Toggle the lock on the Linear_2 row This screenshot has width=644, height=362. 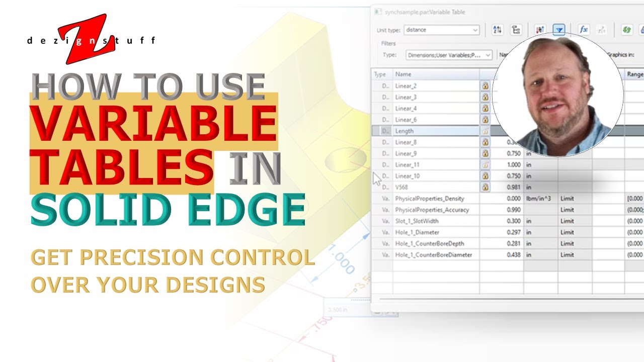[x=485, y=86]
